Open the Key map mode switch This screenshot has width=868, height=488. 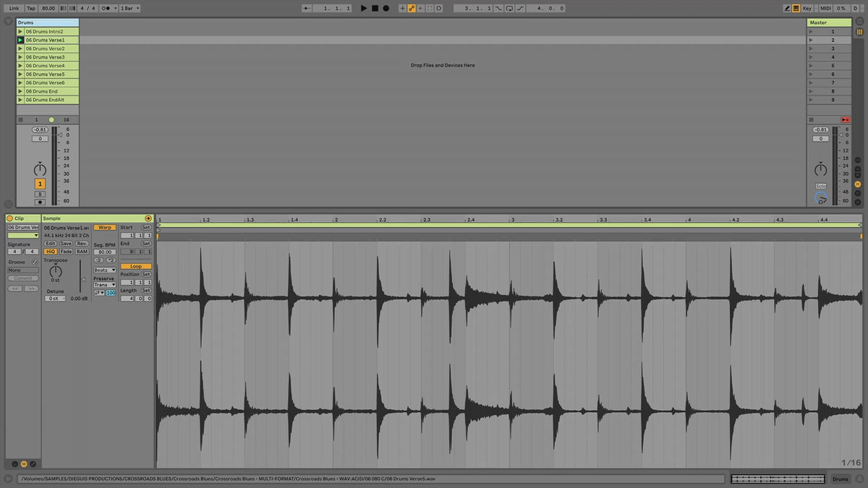[807, 8]
